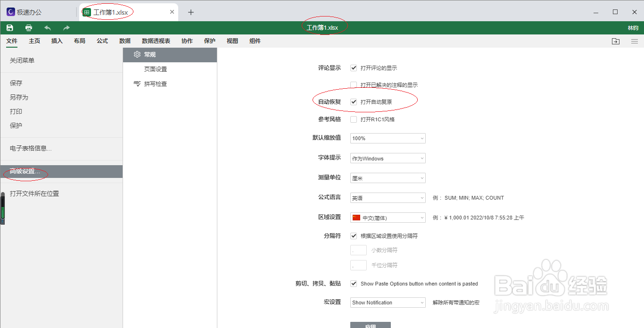Switch to the 数据透视表 ribbon tab
Viewport: 644px width, 328px height.
(x=156, y=41)
